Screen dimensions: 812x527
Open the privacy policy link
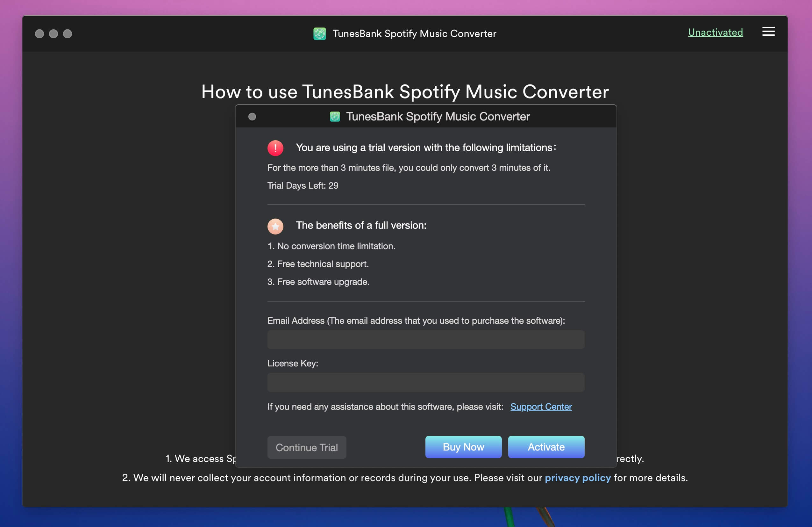(x=578, y=478)
